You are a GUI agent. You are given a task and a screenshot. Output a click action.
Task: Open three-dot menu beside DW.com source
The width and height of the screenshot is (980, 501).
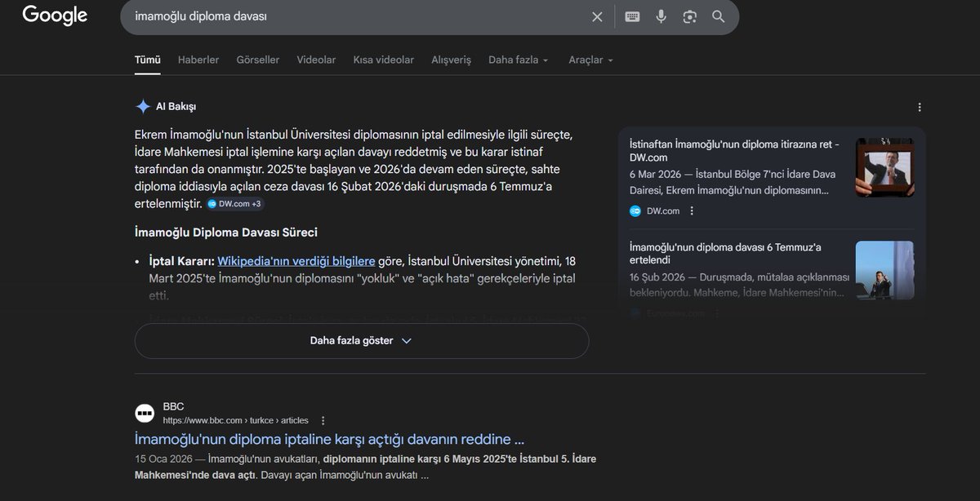[692, 211]
